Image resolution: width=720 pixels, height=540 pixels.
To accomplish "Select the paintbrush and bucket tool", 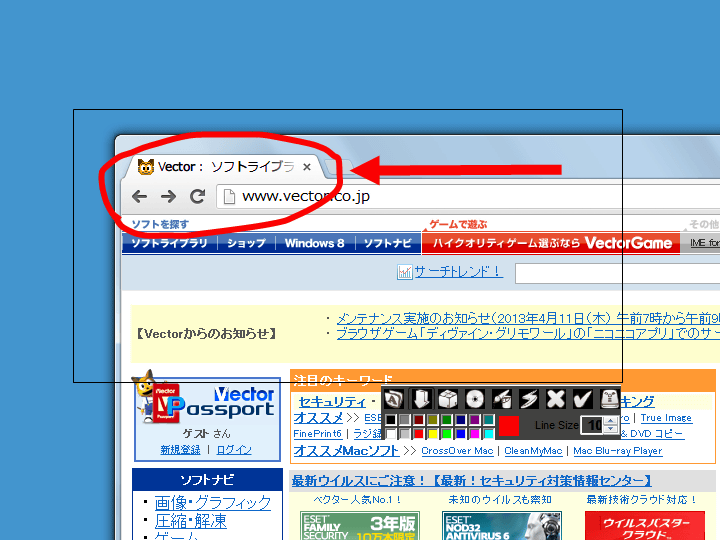I will pos(502,399).
